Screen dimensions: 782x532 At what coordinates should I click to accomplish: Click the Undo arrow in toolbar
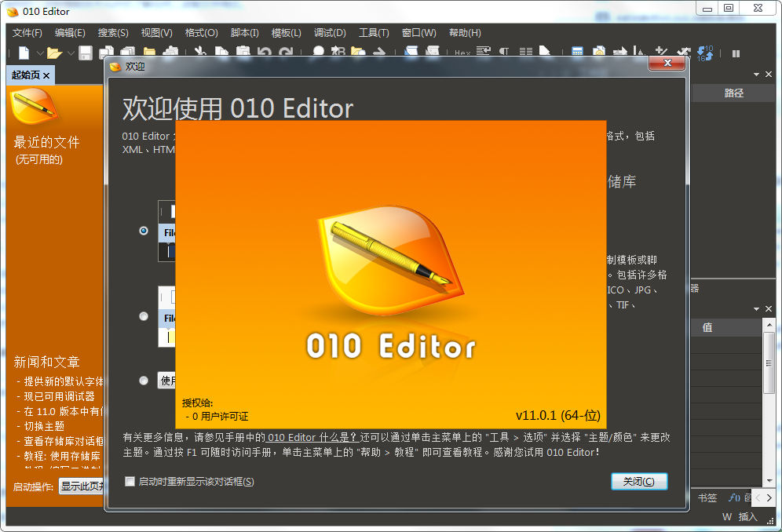[265, 53]
